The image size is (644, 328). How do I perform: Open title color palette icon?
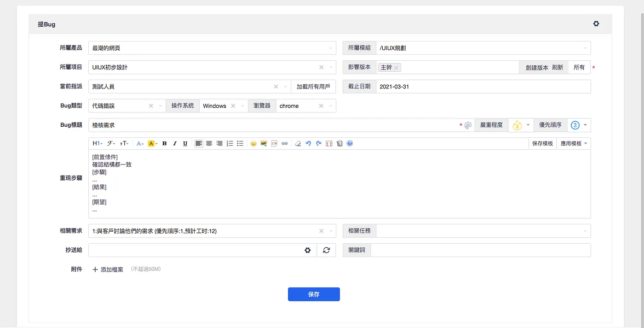468,125
